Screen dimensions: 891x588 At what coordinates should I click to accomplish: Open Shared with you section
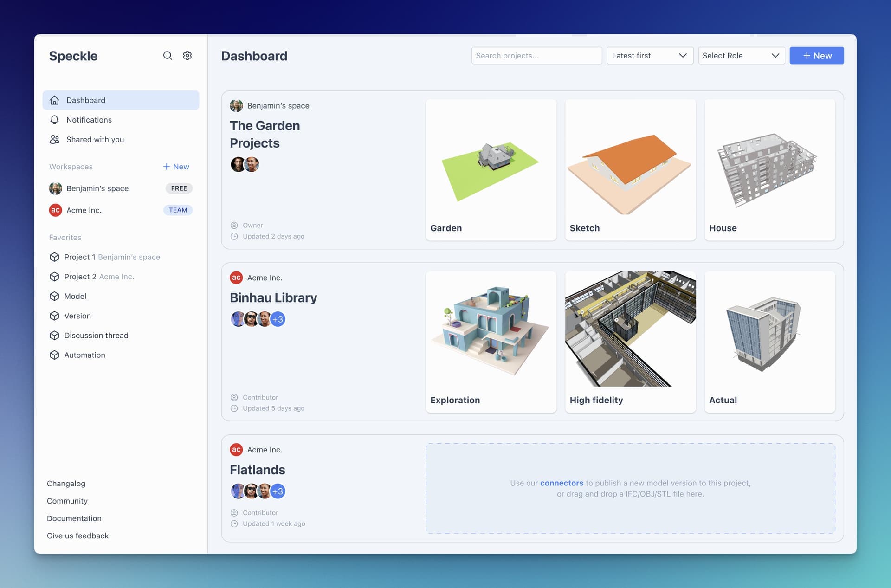pos(95,139)
